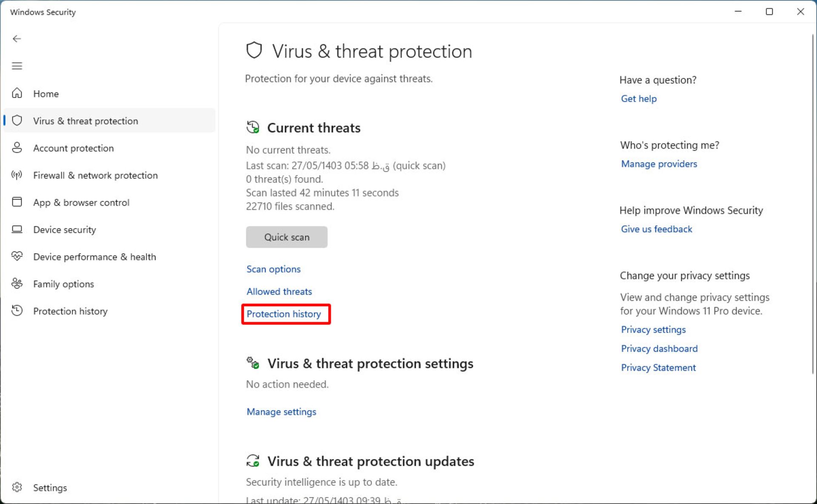Click 'Help improve Windows Security' heading
The image size is (817, 504).
click(x=691, y=210)
